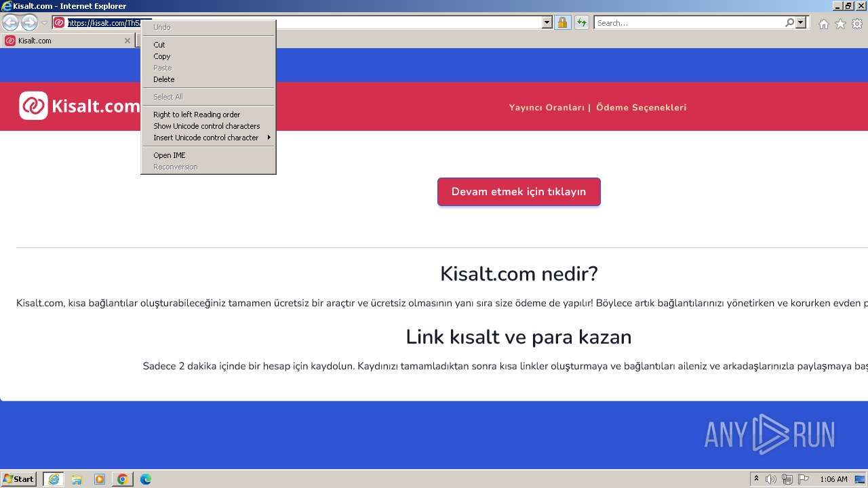Click the 1:06 AM clock
The height and width of the screenshot is (488, 868).
[833, 479]
